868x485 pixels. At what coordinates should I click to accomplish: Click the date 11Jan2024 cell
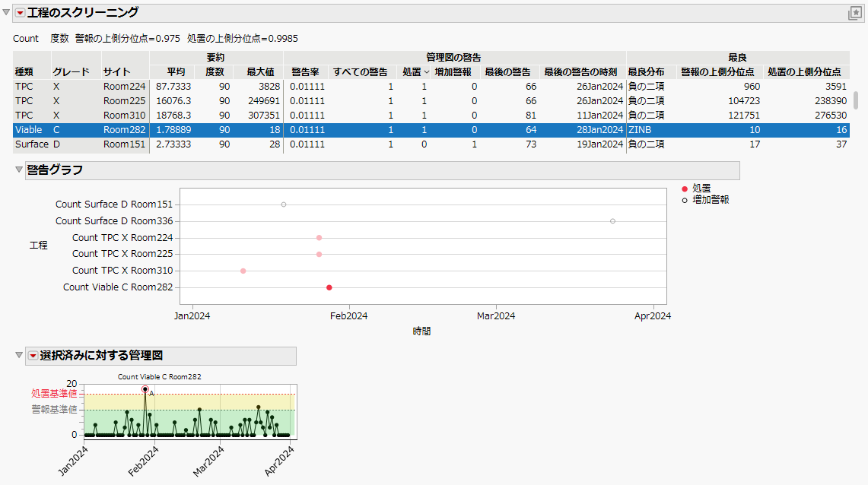[599, 115]
